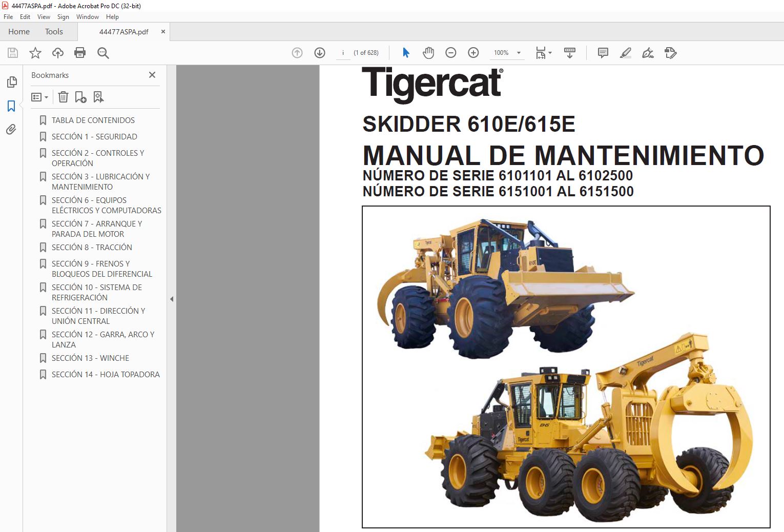The width and height of the screenshot is (784, 532).
Task: Delete selected bookmark with trash icon
Action: [63, 97]
